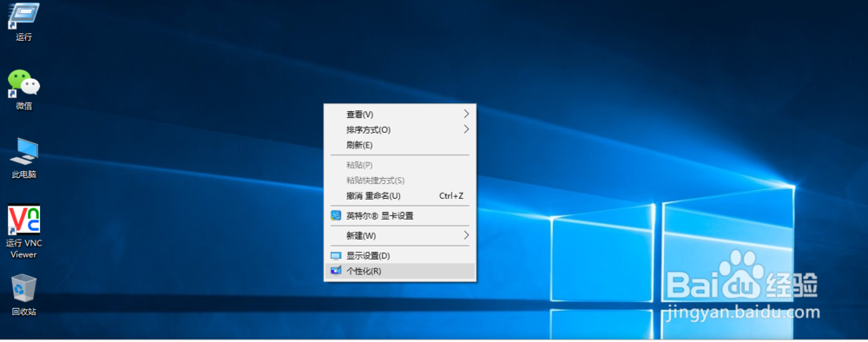Viewport: 868px width, 342px height.
Task: Click 刷新(E) to refresh the desktop
Action: click(x=399, y=145)
